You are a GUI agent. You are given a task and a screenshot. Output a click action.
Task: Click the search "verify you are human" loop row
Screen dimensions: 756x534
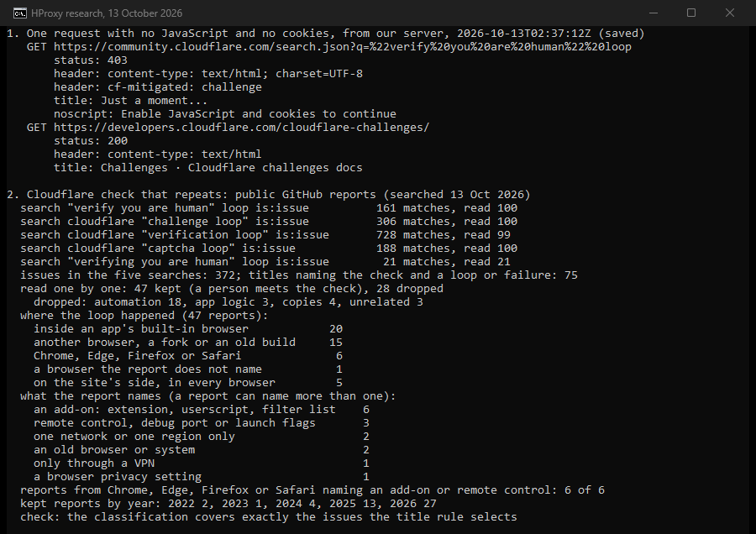269,208
